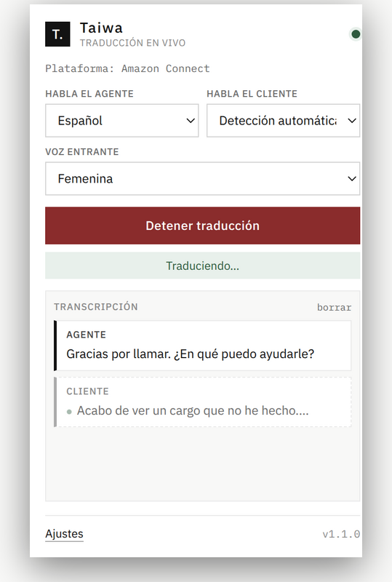Click the green connection status dot
The image size is (392, 582).
pos(356,34)
